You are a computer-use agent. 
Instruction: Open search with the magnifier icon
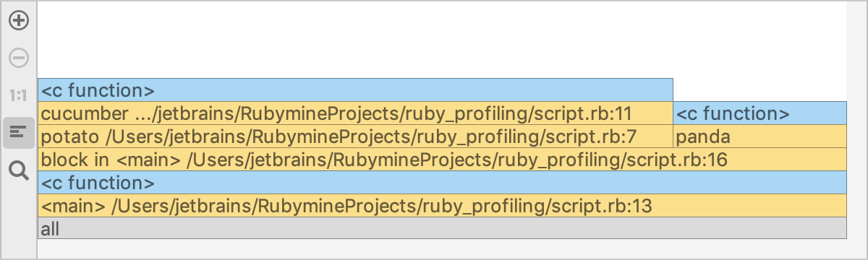pos(19,170)
